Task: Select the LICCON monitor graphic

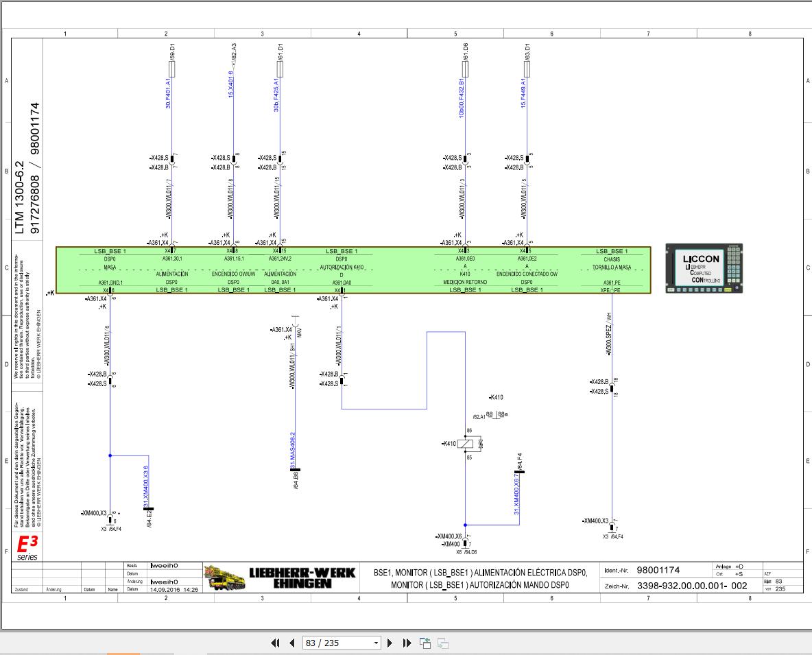Action: coord(702,267)
